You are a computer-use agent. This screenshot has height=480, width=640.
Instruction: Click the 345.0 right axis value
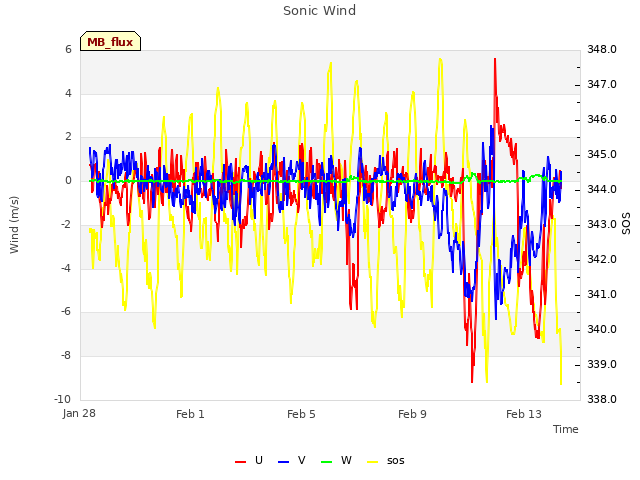[602, 155]
